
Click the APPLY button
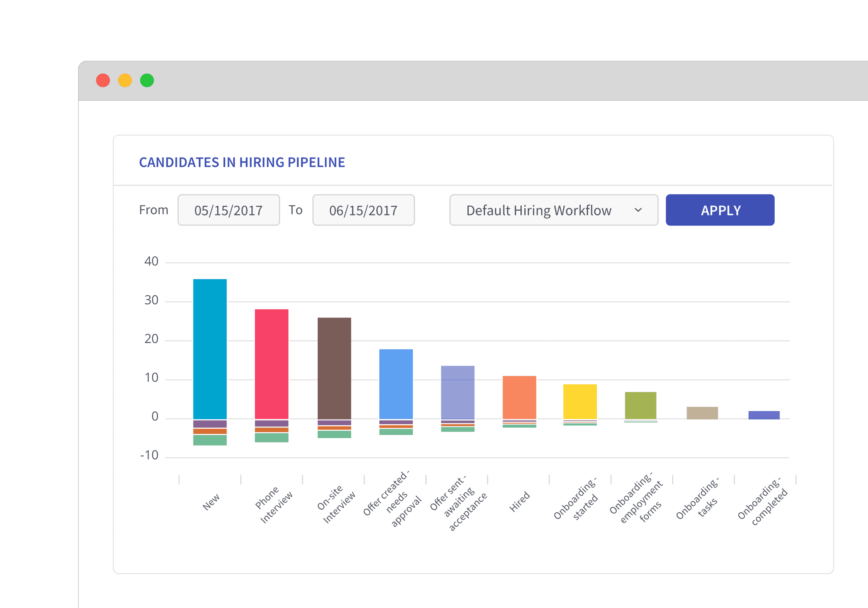(720, 210)
